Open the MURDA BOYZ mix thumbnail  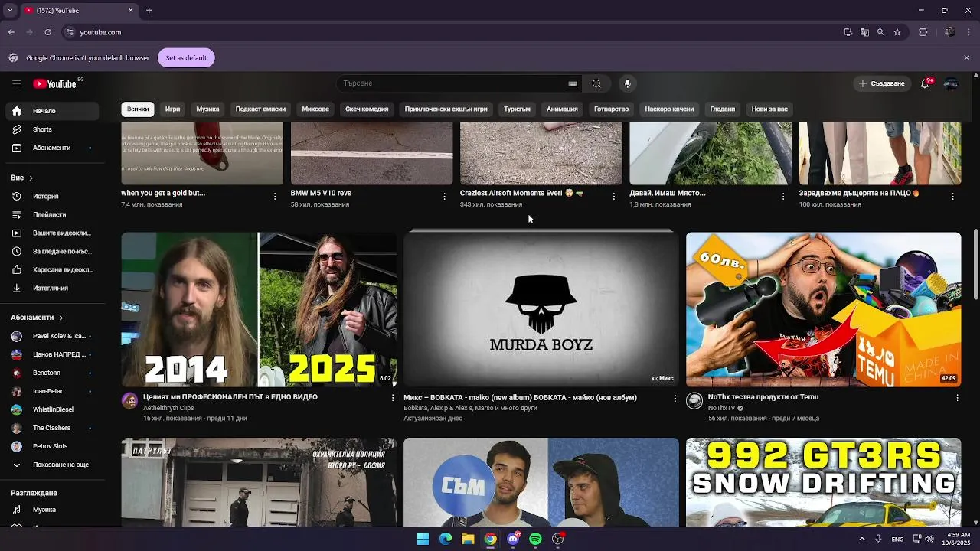541,310
